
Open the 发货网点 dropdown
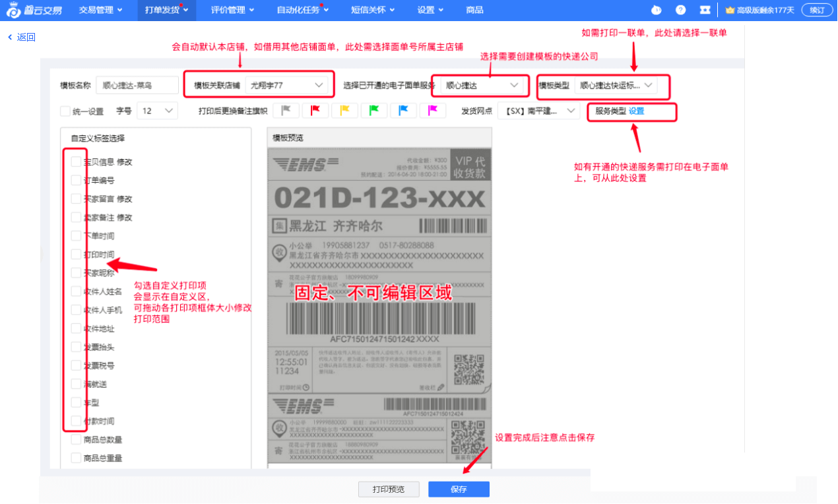[x=539, y=111]
